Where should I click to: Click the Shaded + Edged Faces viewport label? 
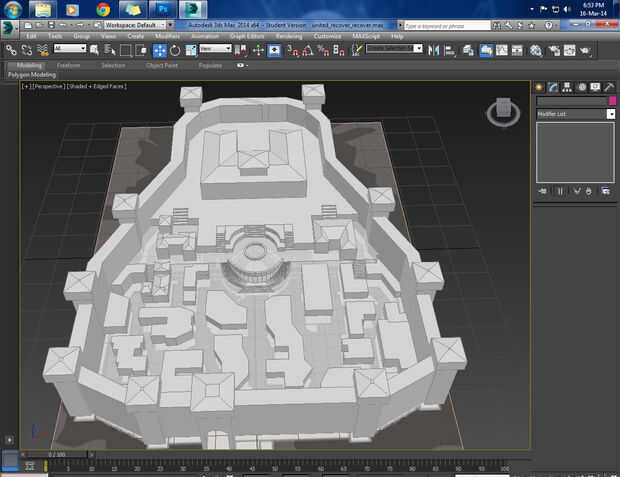[97, 87]
